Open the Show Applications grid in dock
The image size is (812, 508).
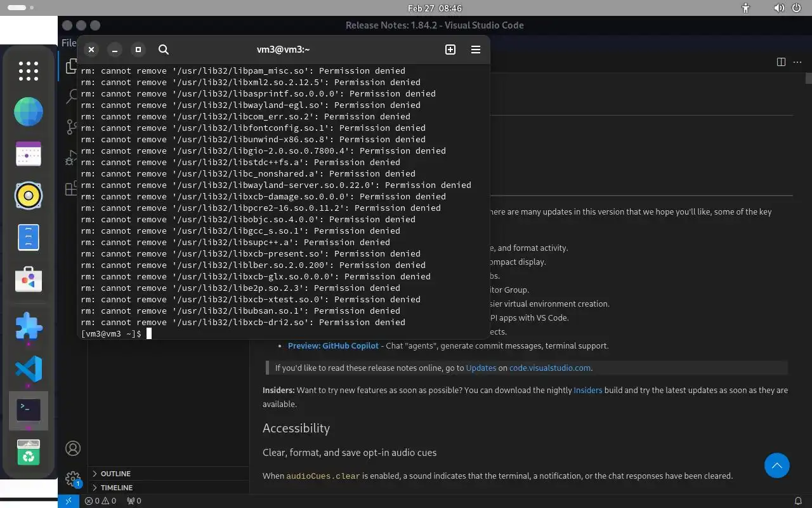click(29, 70)
